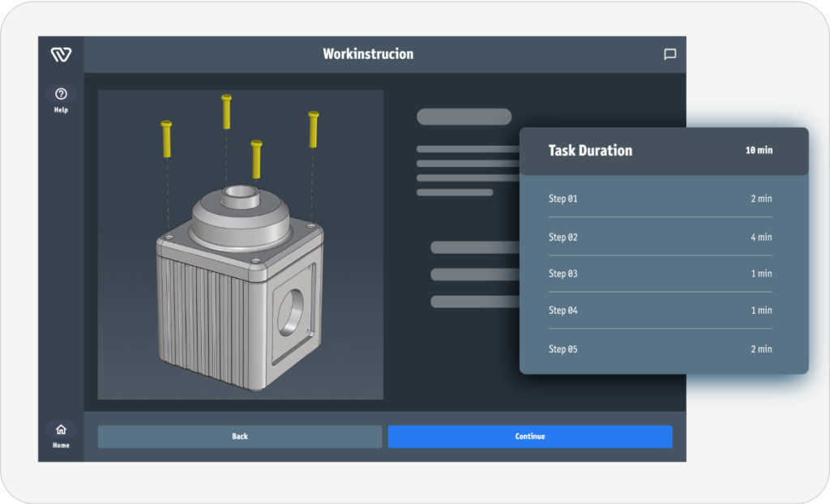830x504 pixels.
Task: Select the Home label in the bottom sidebar
Action: pos(60,444)
